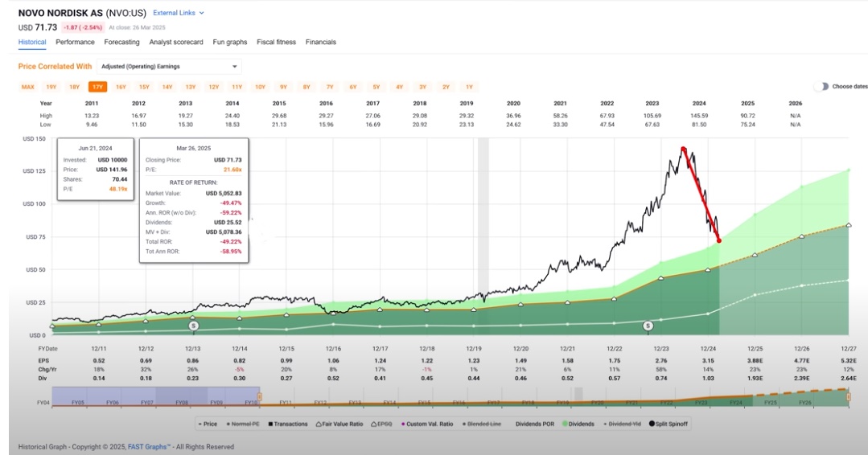
Task: Select the 2Y time range
Action: coord(446,87)
